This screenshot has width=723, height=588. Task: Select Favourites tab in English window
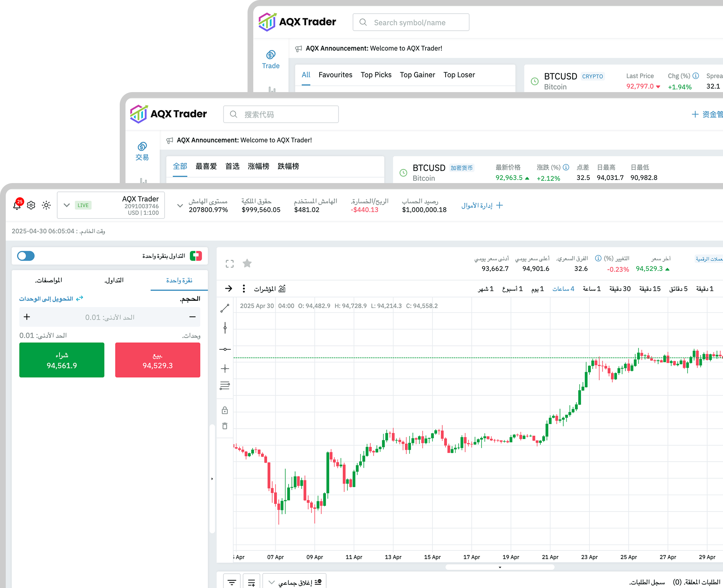335,75
